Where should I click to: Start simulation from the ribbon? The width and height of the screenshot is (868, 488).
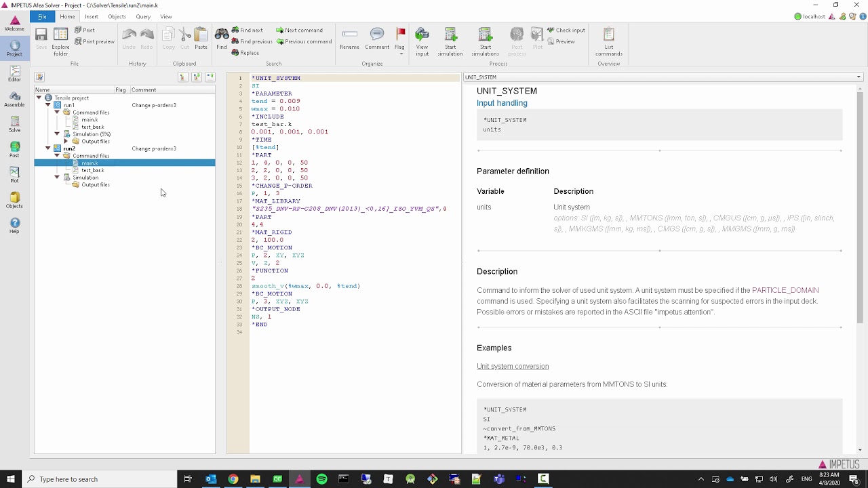pyautogui.click(x=450, y=42)
